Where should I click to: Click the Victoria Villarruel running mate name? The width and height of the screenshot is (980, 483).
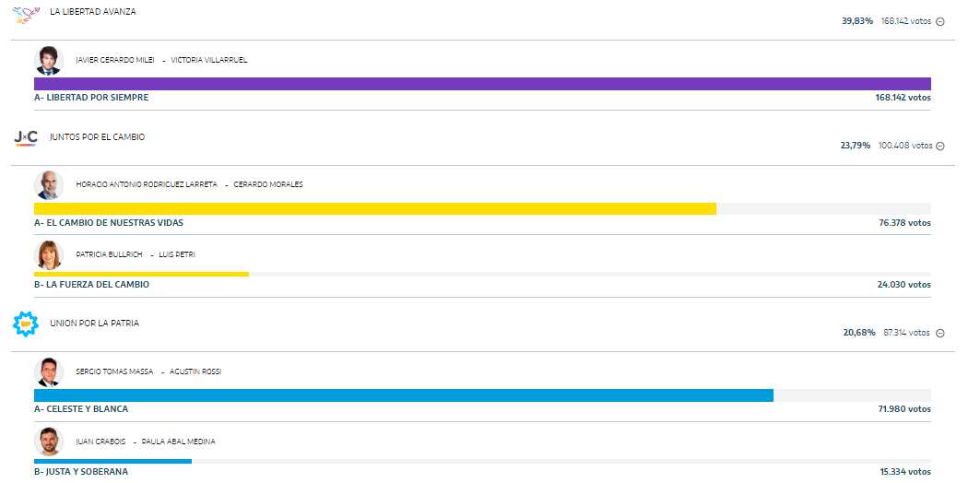coord(208,60)
